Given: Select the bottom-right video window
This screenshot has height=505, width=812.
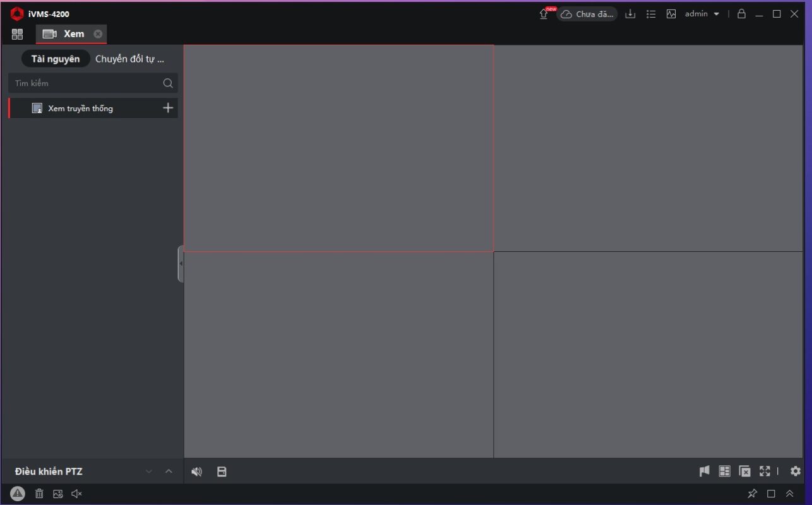Looking at the screenshot, I should (648, 355).
